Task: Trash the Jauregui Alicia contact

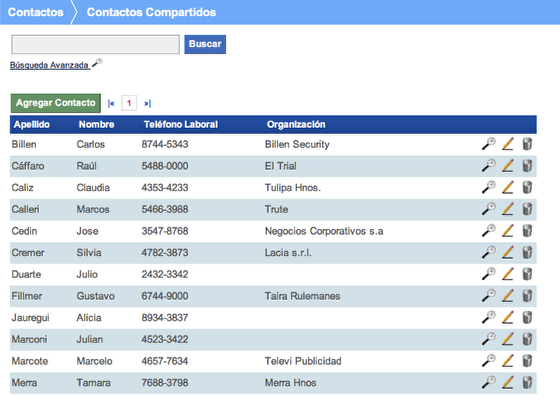Action: tap(527, 317)
